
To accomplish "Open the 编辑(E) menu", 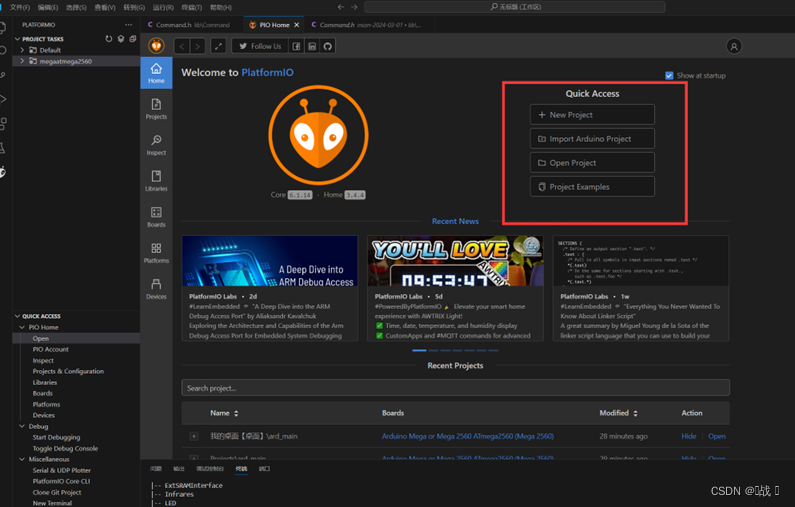I will [x=48, y=7].
